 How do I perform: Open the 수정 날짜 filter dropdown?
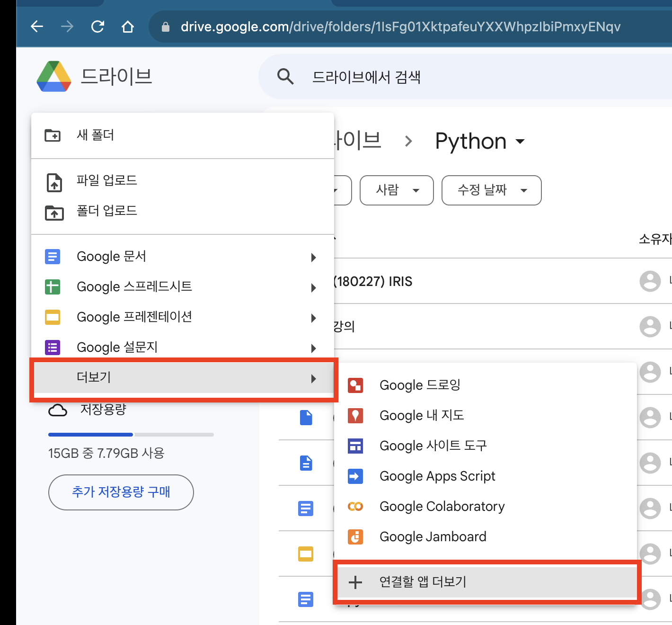[x=491, y=190]
